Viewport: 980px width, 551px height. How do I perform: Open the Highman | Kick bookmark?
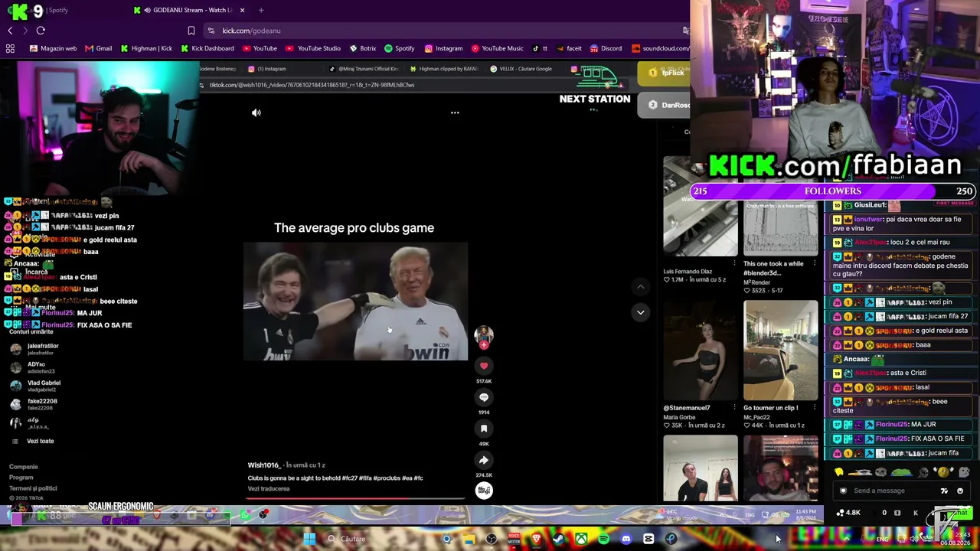pos(146,48)
